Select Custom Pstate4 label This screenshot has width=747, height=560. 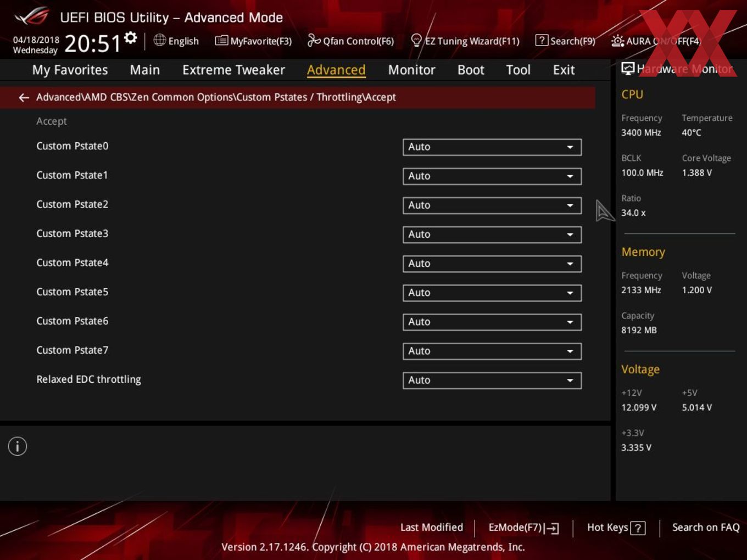click(73, 262)
